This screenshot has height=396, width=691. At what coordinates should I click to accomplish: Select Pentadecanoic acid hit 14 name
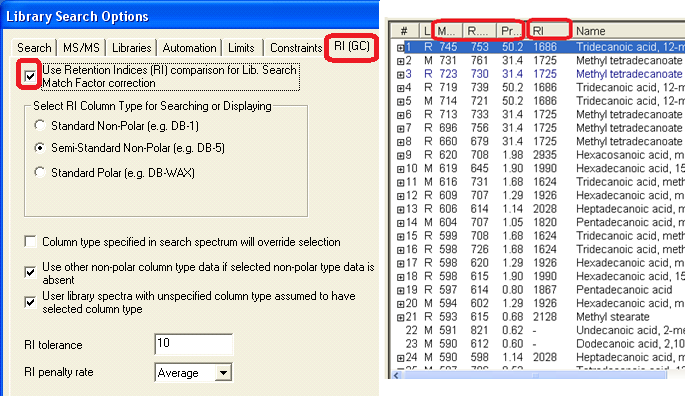630,222
